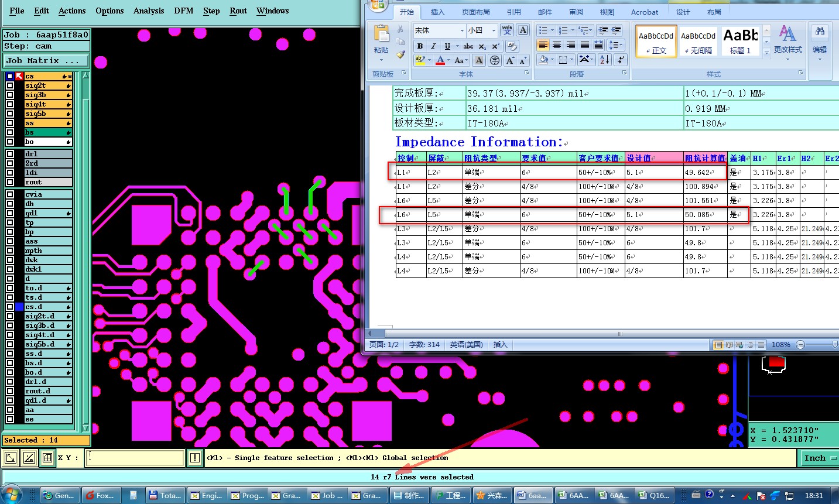Click the Format Painter brush icon
The width and height of the screenshot is (839, 504).
400,54
